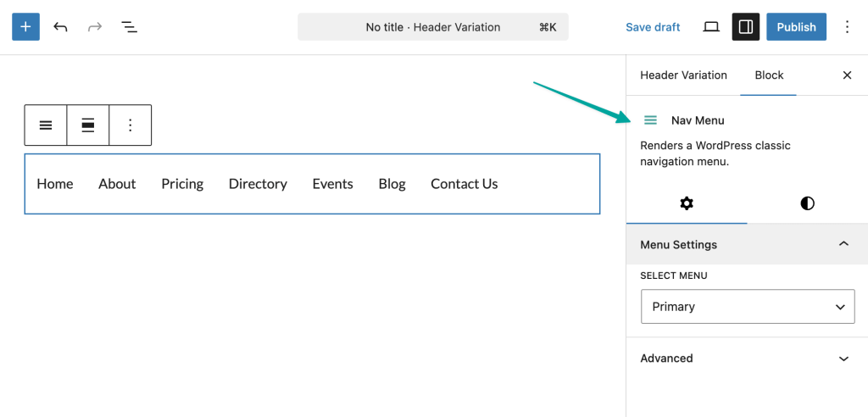Open the laptop preview device icon
This screenshot has width=868, height=417.
tap(711, 26)
